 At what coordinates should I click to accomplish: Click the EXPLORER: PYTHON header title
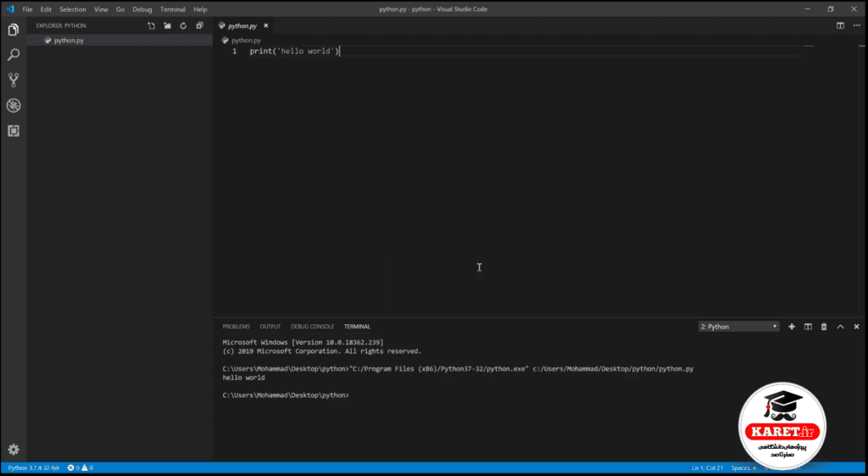[x=61, y=25]
